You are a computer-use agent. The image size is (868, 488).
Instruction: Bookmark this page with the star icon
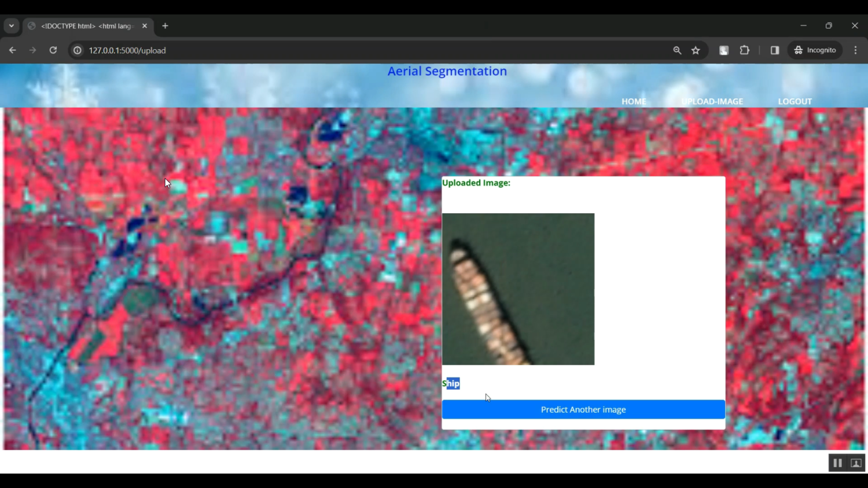pyautogui.click(x=696, y=50)
